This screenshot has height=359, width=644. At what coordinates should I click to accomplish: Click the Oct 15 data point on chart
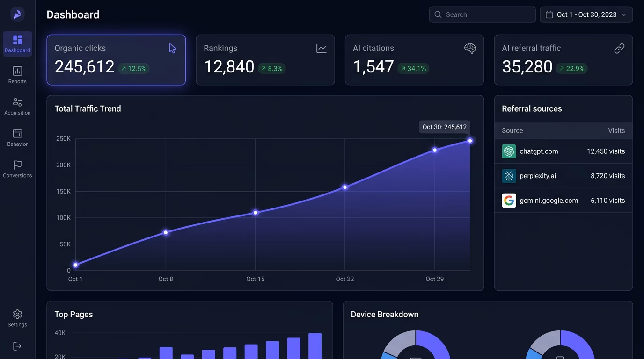256,213
